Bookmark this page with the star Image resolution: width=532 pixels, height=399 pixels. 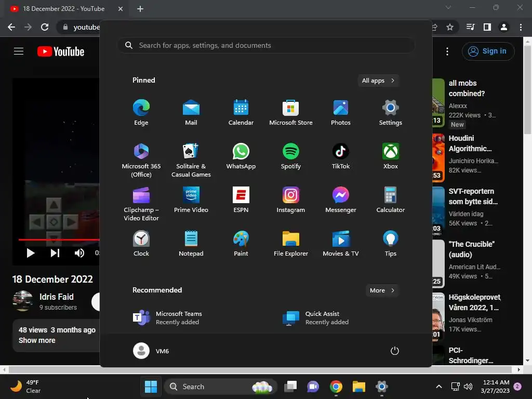tap(450, 27)
